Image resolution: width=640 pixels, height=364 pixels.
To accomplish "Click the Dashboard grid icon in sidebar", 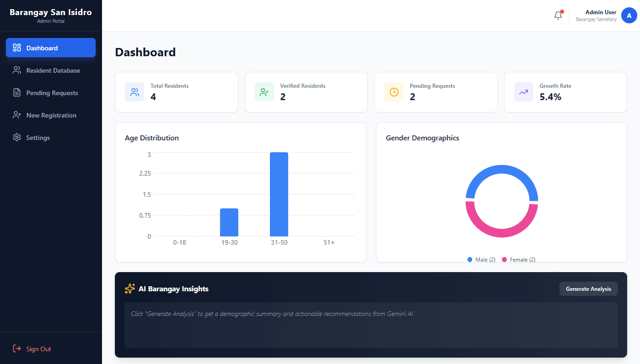I will (x=17, y=48).
